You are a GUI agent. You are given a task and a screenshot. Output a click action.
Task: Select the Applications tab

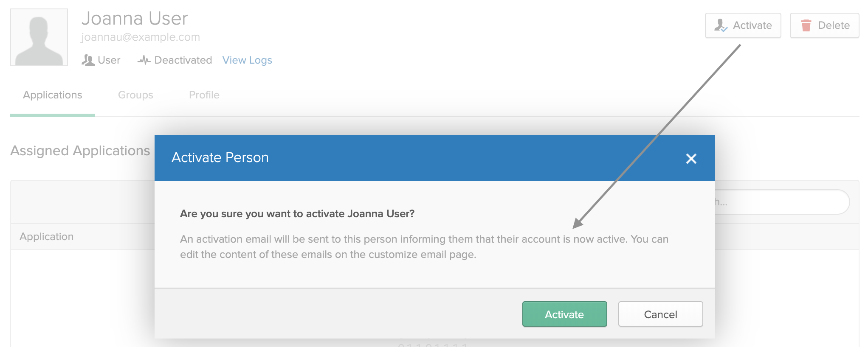[53, 95]
